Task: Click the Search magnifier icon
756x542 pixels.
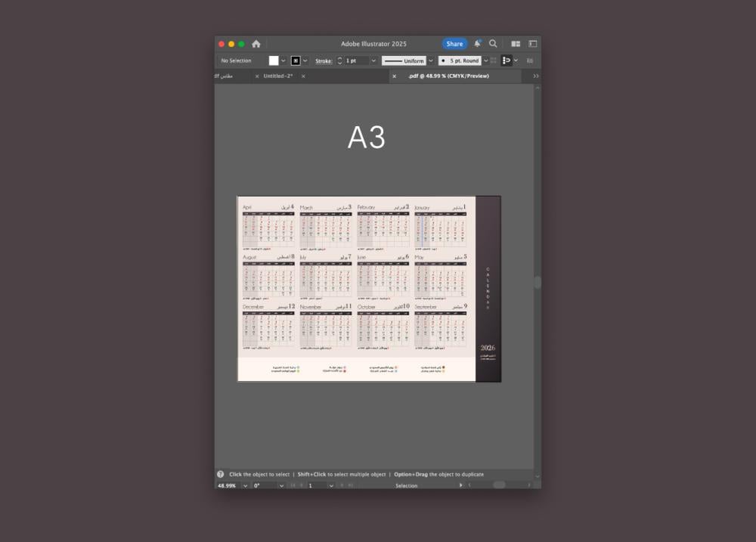Action: (493, 44)
